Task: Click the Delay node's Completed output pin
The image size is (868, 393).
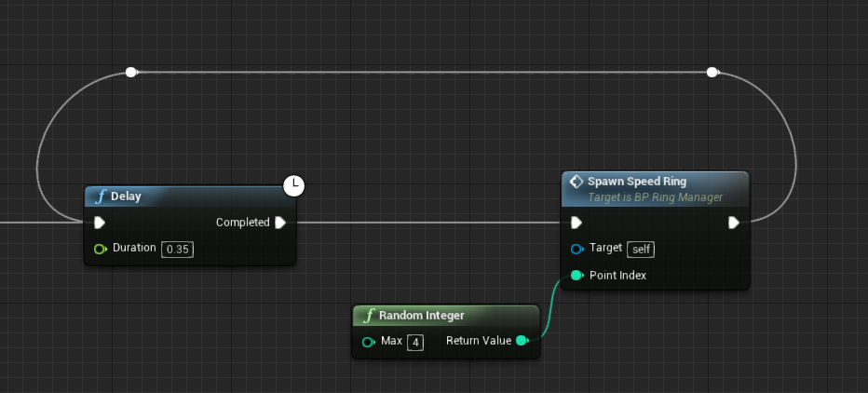Action: 280,223
